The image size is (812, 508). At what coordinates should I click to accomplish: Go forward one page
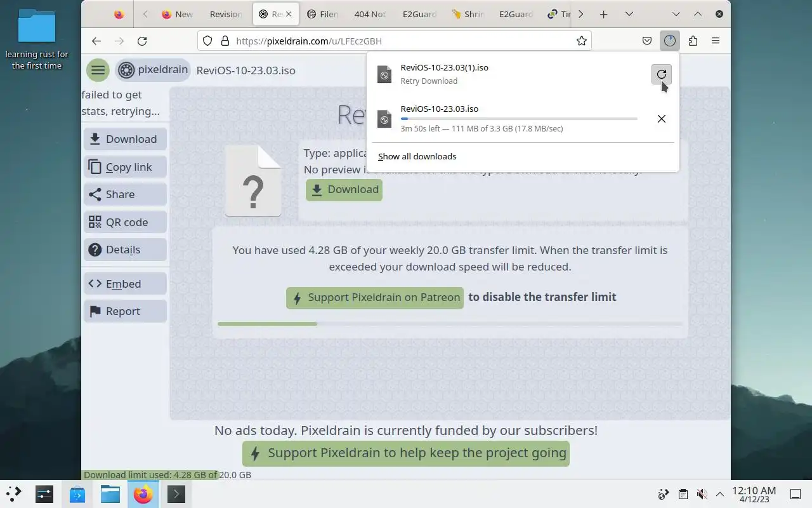[119, 41]
